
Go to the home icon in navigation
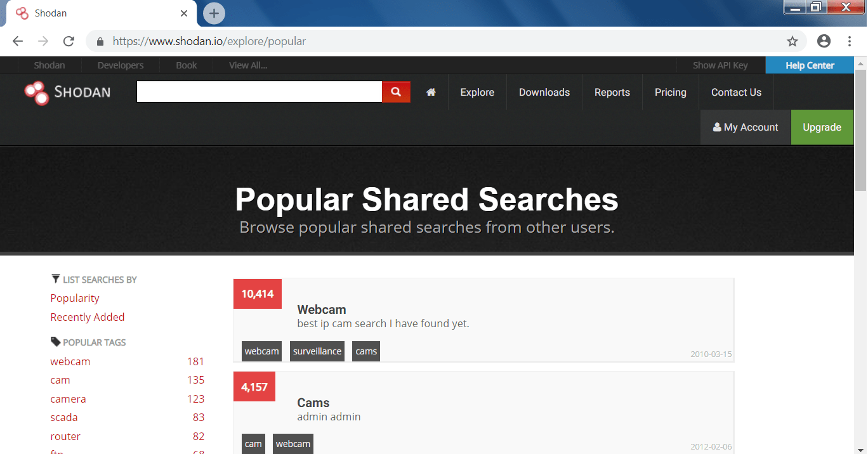point(431,92)
